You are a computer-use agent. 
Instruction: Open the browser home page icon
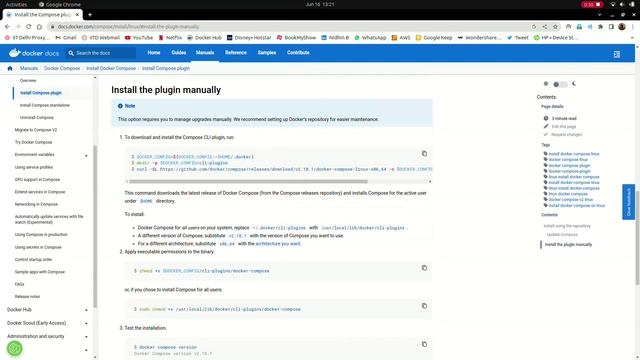tap(39, 27)
